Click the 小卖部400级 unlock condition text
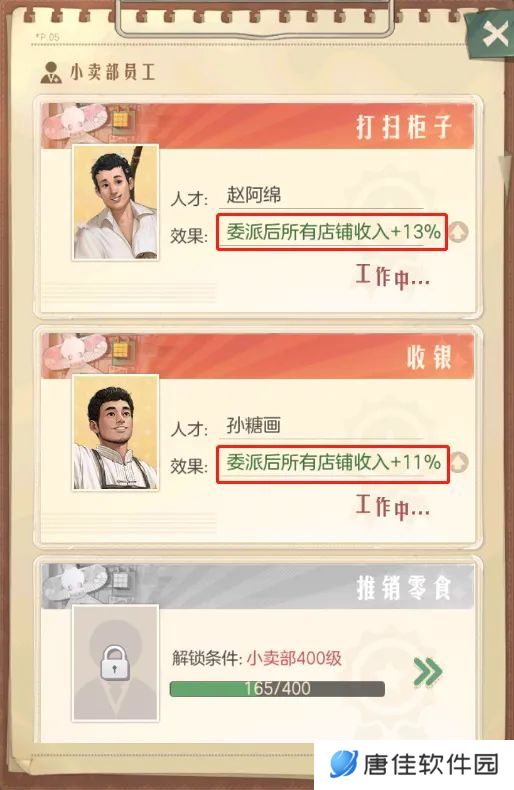 [294, 658]
